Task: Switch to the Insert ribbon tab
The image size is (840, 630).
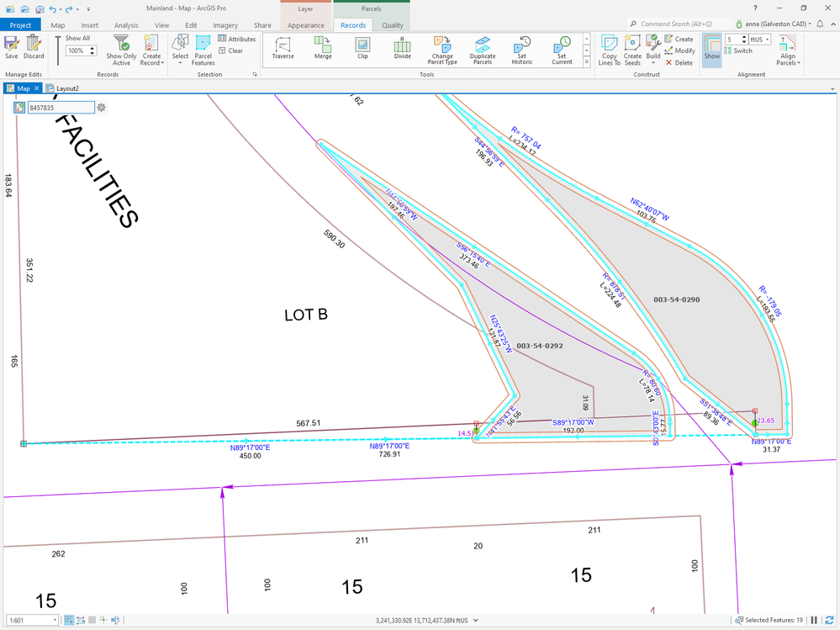Action: (x=89, y=25)
